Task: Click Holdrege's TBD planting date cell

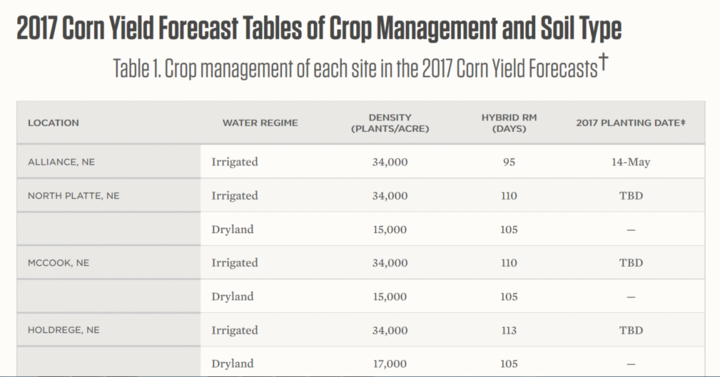Action: coord(630,330)
